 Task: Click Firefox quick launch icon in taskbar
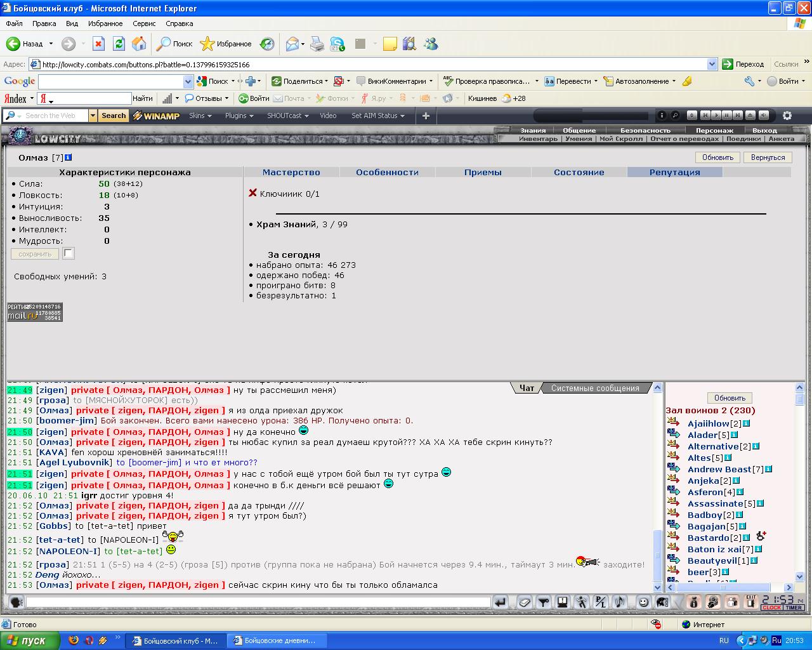pos(74,640)
